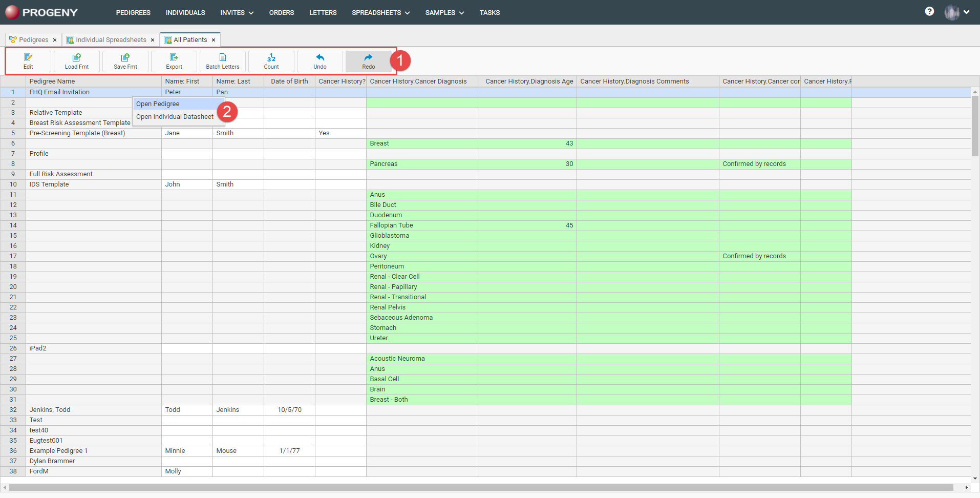Select the Load Fmt toolbar icon
980x498 pixels.
coord(76,61)
